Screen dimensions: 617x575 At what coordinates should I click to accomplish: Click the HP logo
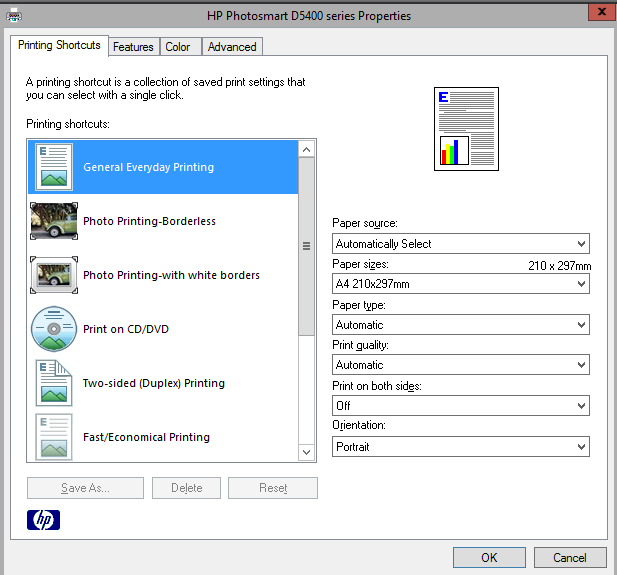[x=43, y=520]
